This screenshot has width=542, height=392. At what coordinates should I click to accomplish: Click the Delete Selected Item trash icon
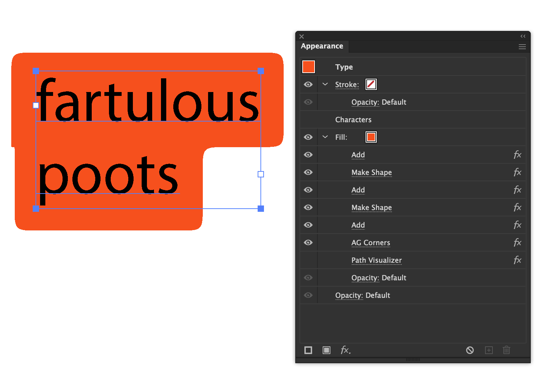pos(506,350)
